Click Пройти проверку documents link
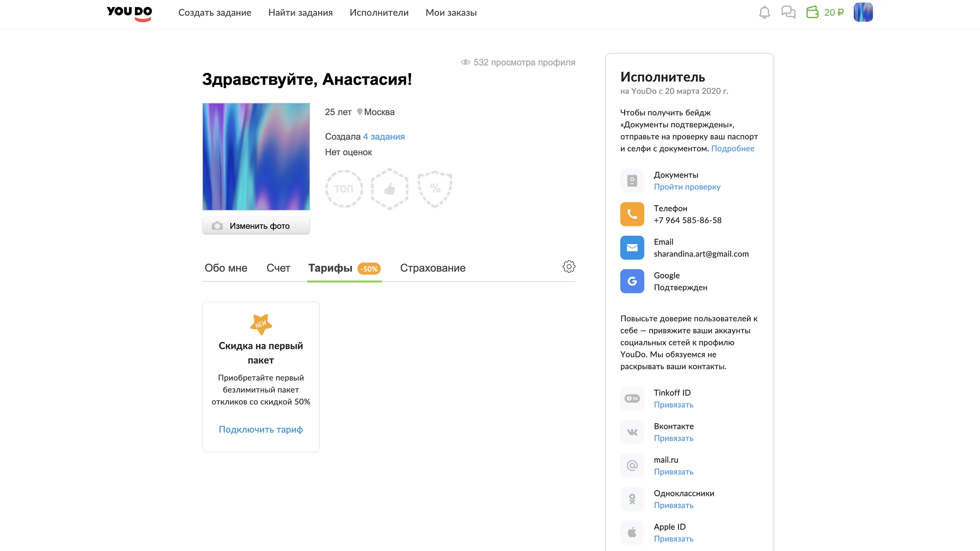The image size is (980, 551). point(687,187)
